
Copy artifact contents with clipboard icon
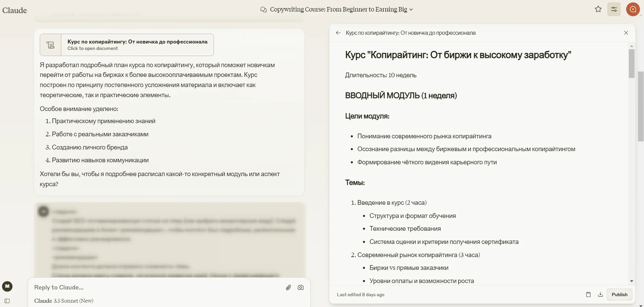(588, 295)
